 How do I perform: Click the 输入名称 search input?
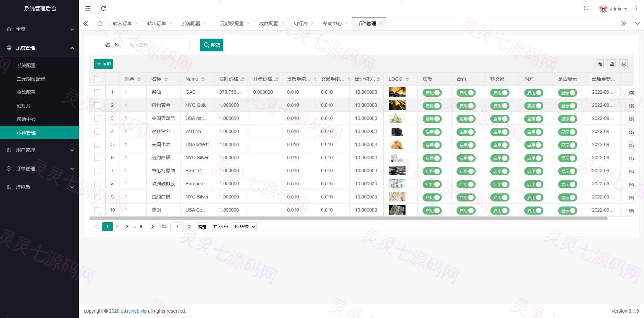coord(158,45)
